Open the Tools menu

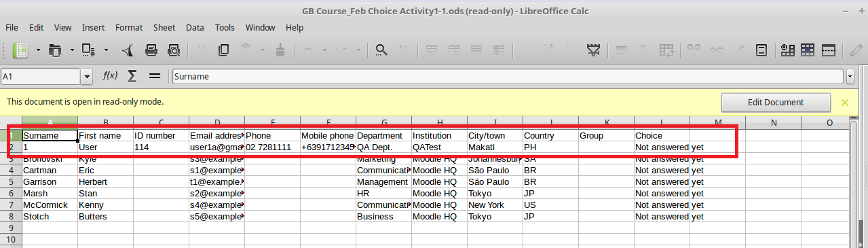(x=225, y=28)
